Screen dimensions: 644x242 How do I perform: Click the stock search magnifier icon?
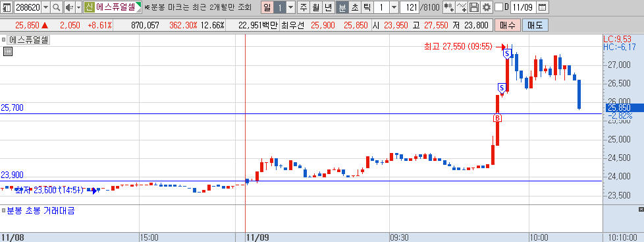coord(56,7)
